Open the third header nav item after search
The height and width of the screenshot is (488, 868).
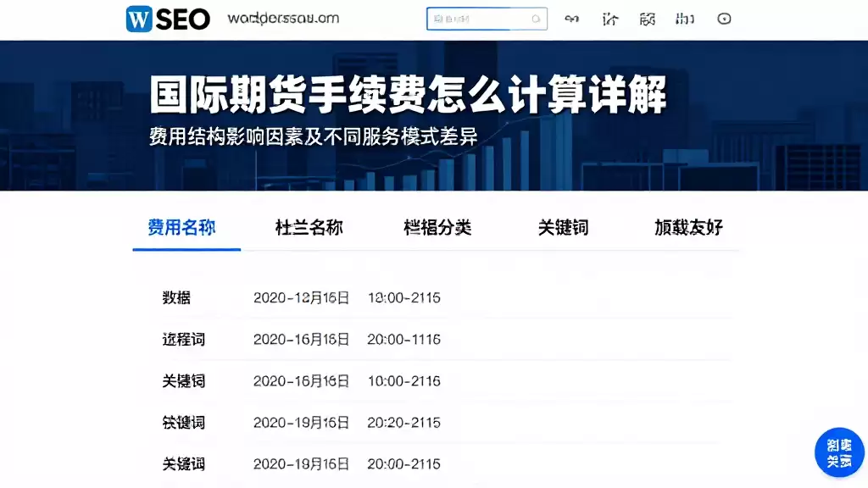(647, 19)
